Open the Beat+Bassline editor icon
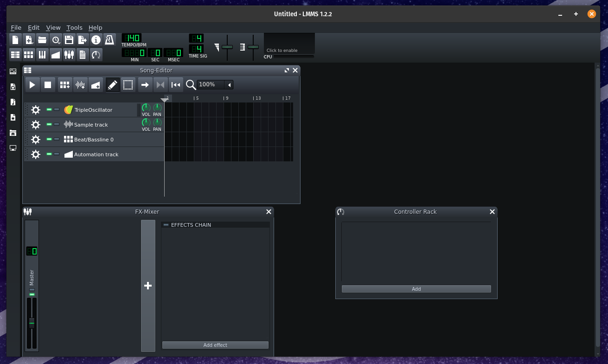This screenshot has height=364, width=608. 28,54
